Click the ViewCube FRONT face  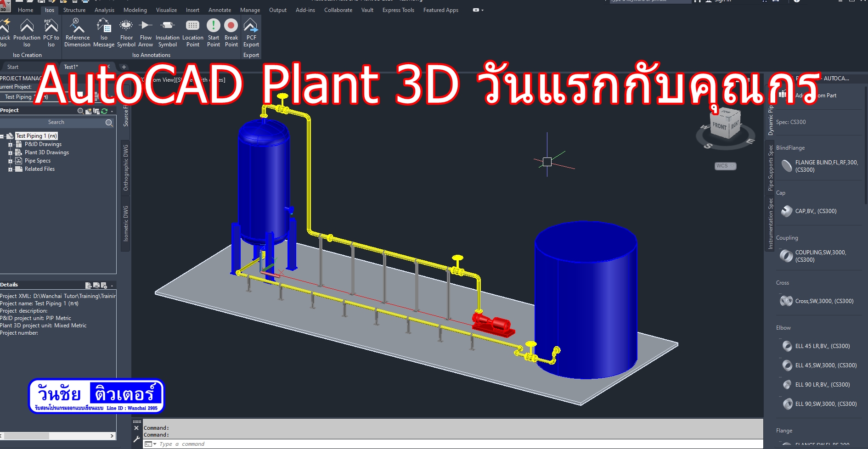(x=719, y=126)
